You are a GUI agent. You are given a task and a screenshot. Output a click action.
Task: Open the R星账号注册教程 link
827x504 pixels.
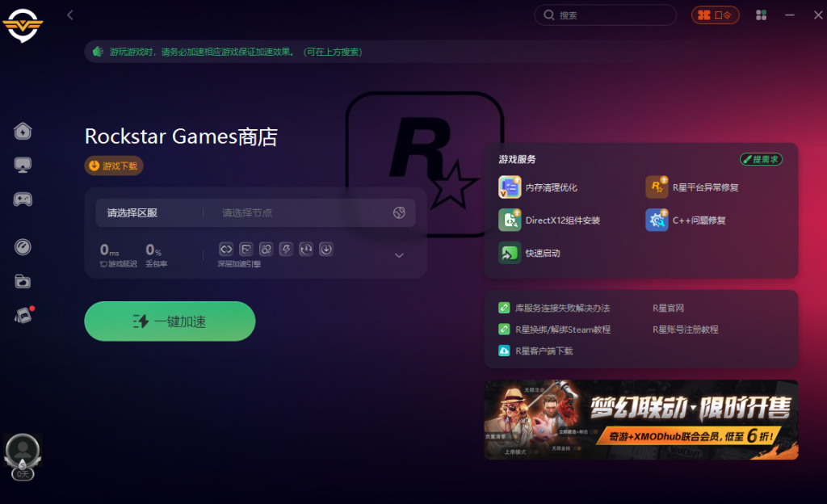click(x=686, y=330)
